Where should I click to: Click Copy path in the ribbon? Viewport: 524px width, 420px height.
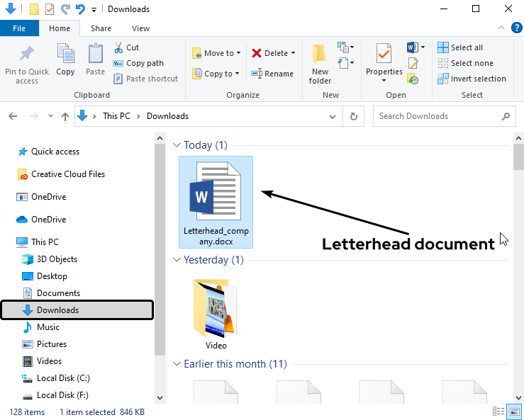[x=139, y=63]
